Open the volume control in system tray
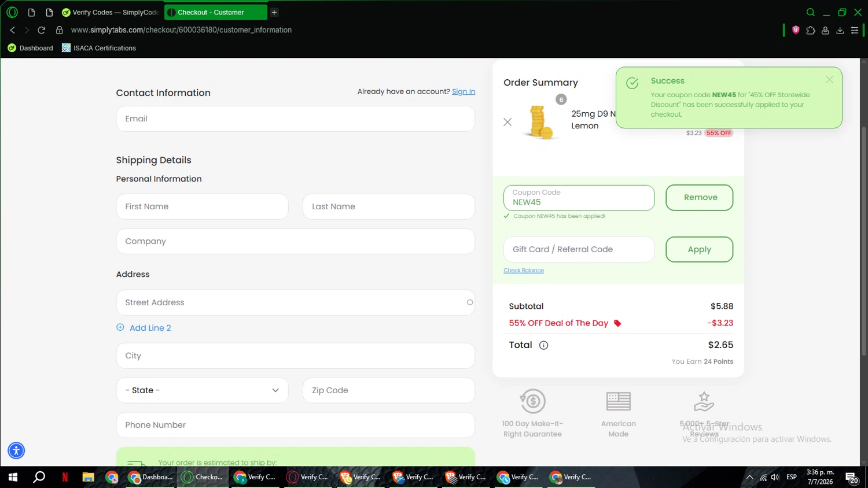The image size is (868, 488). pyautogui.click(x=775, y=477)
